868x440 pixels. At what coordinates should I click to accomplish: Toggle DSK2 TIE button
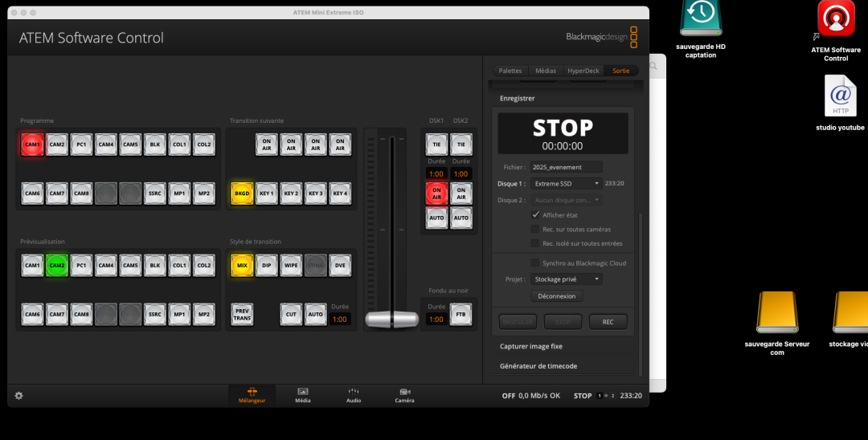(x=461, y=145)
